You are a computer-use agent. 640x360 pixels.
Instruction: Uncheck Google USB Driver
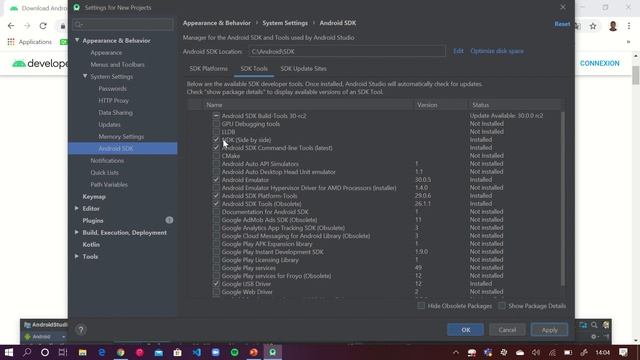pos(216,284)
